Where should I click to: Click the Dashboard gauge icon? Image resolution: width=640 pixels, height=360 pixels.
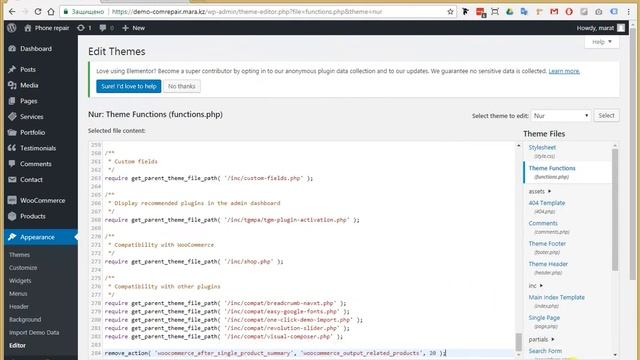12,49
